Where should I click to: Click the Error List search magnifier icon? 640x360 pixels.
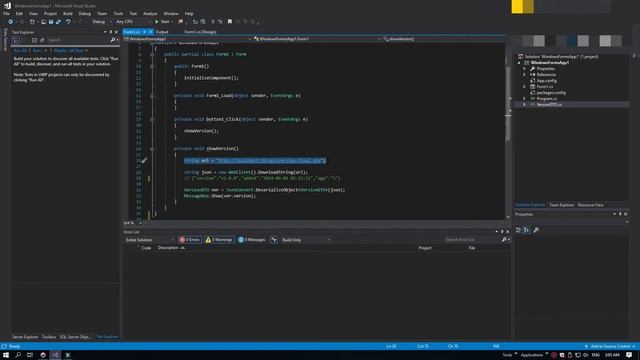[x=504, y=240]
